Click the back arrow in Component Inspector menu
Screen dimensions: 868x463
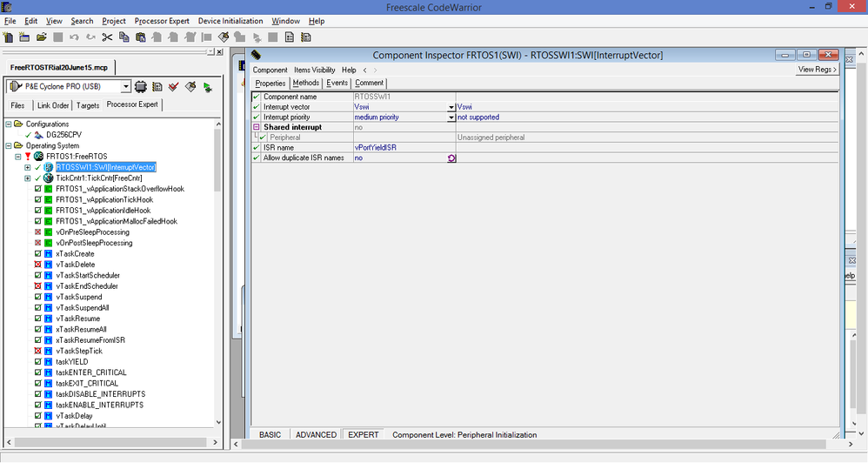[x=364, y=70]
